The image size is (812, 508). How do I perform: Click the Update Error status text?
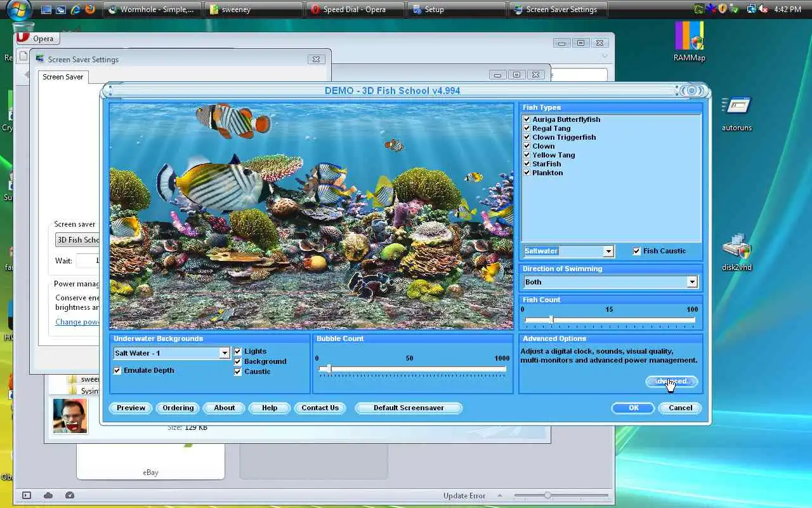(x=464, y=495)
